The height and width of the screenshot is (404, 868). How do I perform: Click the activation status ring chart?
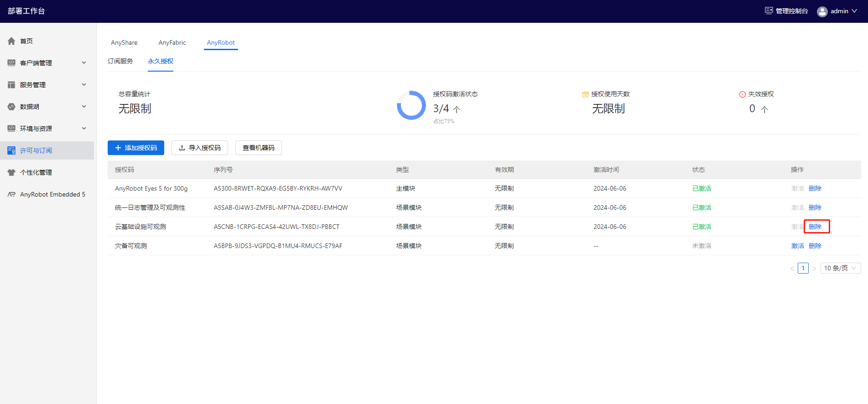point(411,105)
